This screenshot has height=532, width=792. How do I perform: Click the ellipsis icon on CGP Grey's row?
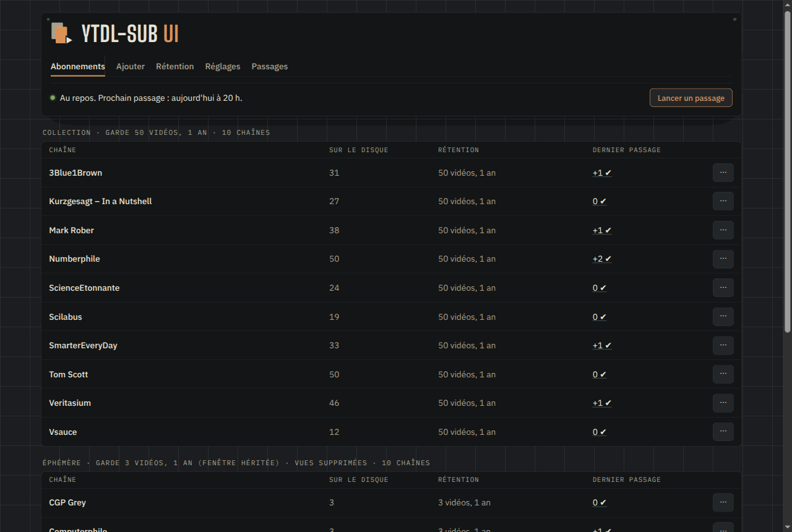(x=723, y=502)
